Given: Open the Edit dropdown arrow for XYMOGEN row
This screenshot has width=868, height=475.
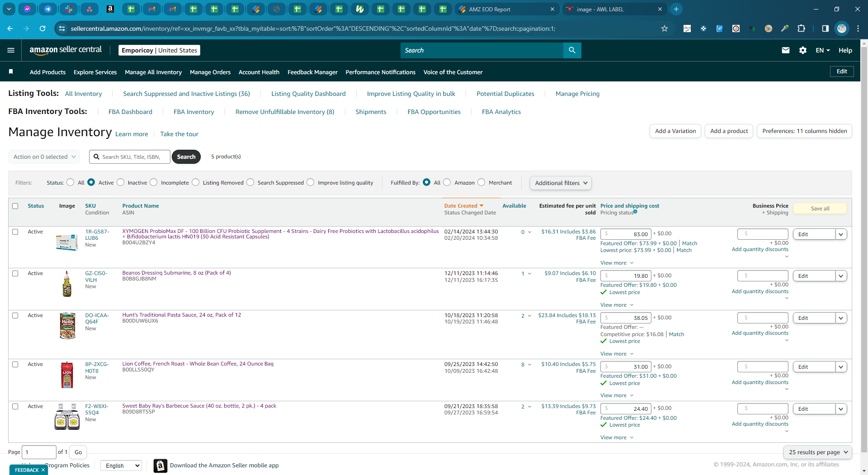Looking at the screenshot, I should click(841, 234).
